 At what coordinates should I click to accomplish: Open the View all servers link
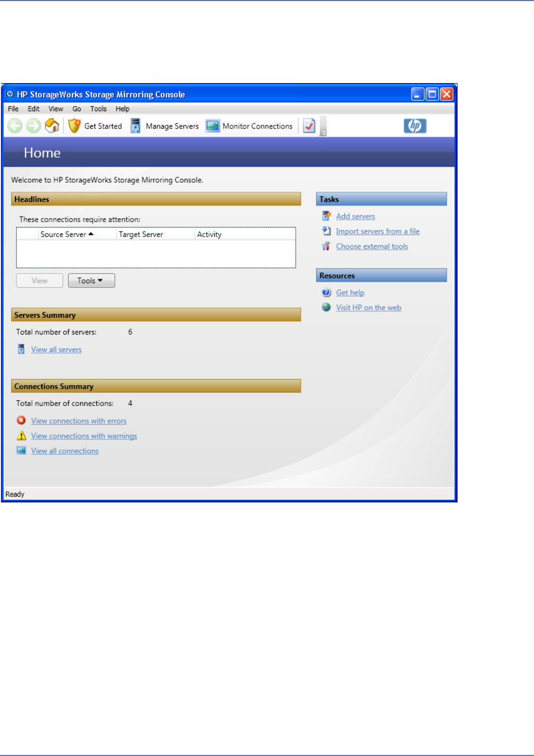coord(56,349)
